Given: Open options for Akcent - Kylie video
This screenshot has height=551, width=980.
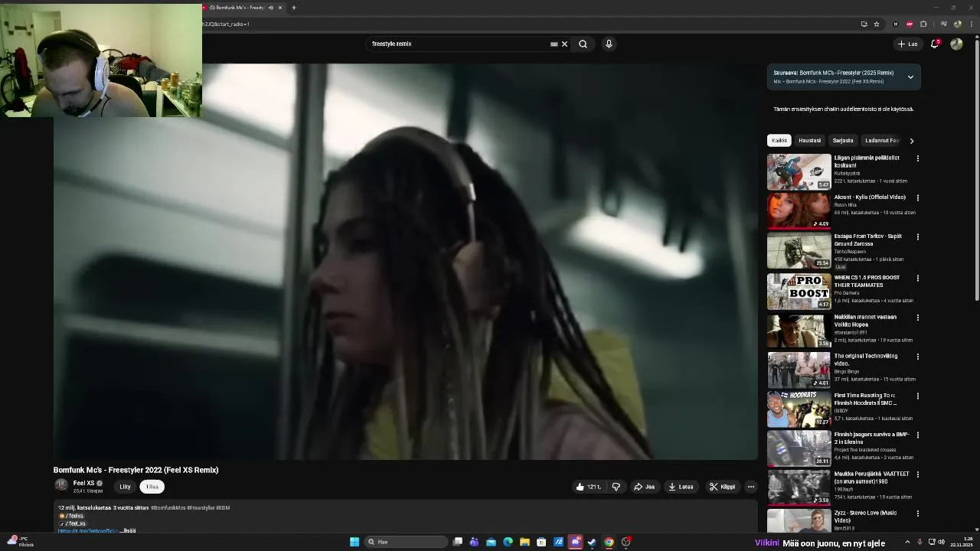Looking at the screenshot, I should (917, 197).
